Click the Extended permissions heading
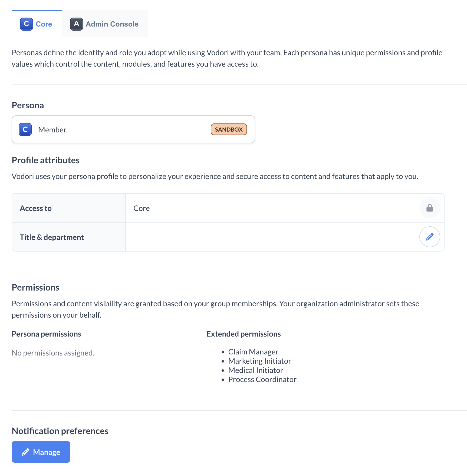Viewport: 467px width, 476px height. 244,334
